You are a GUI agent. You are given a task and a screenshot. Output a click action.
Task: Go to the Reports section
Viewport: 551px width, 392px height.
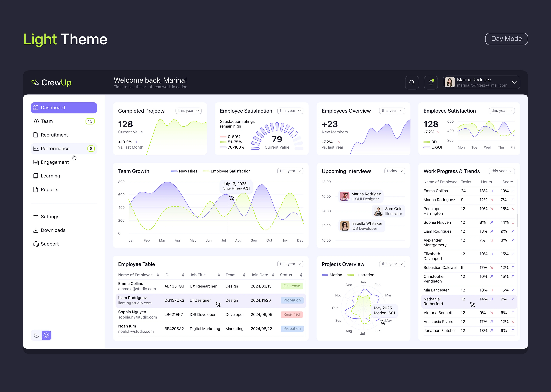[x=35, y=189]
